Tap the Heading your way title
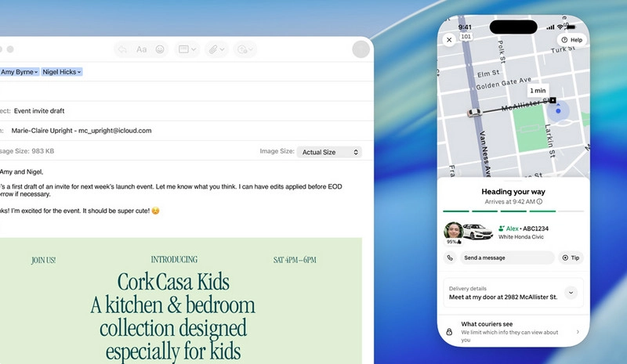 [x=513, y=192]
